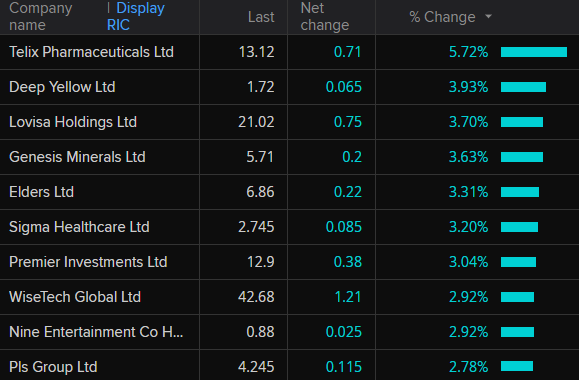Click Lovisa last price 21.02
The image size is (579, 380).
[256, 122]
